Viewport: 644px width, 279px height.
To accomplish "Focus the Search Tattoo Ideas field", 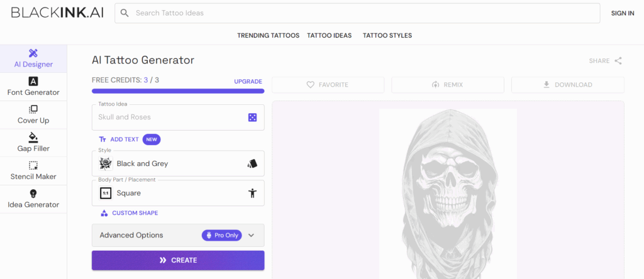I will tap(357, 13).
